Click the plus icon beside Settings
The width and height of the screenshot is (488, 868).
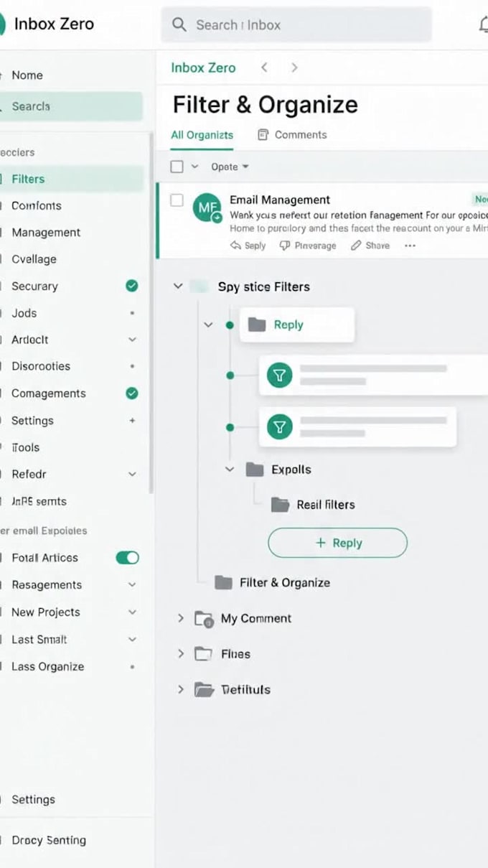[132, 421]
